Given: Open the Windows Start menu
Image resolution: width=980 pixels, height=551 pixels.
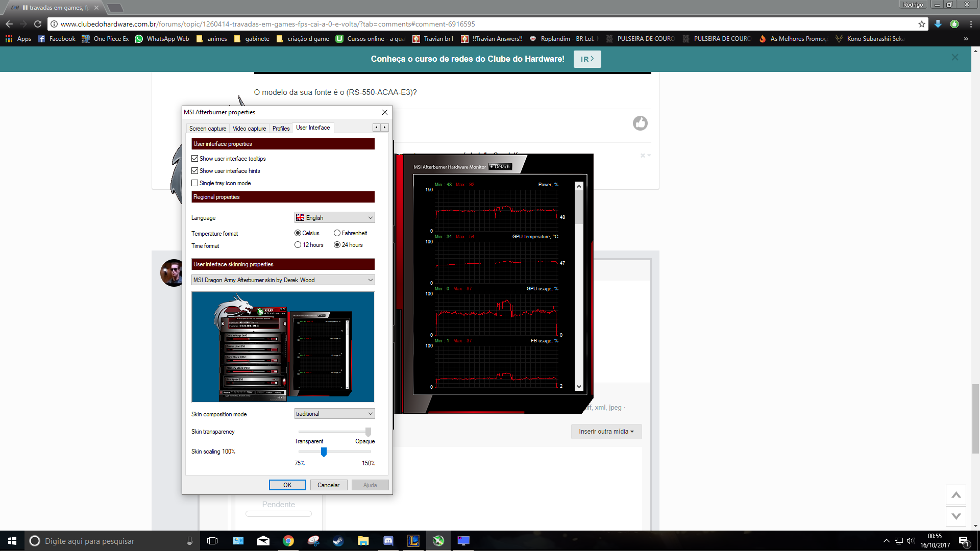Looking at the screenshot, I should [x=12, y=541].
